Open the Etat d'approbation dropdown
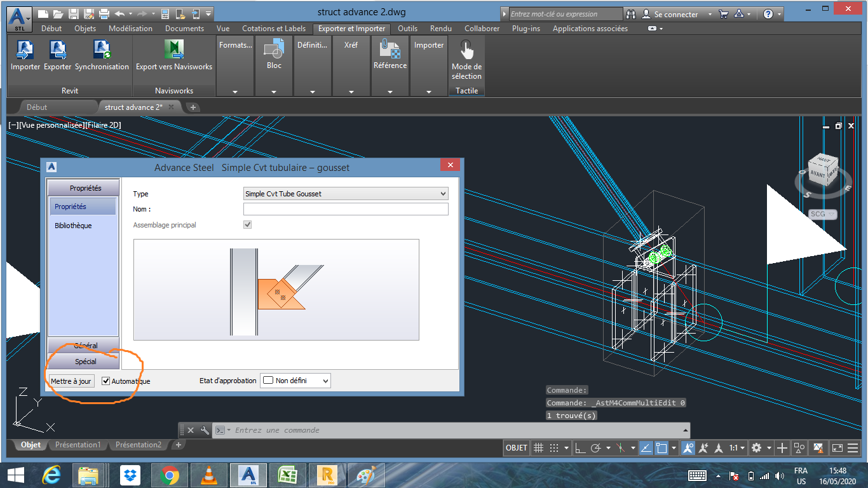The width and height of the screenshot is (868, 488). 295,381
